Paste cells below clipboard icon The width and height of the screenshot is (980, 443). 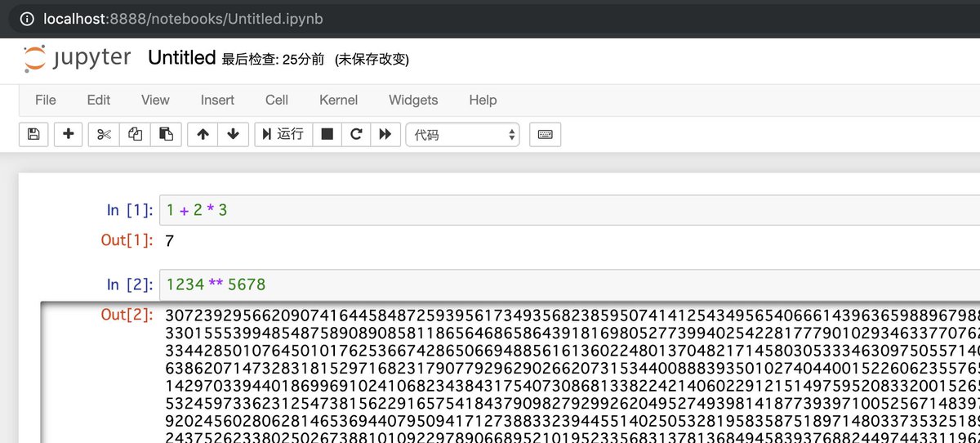(x=166, y=134)
